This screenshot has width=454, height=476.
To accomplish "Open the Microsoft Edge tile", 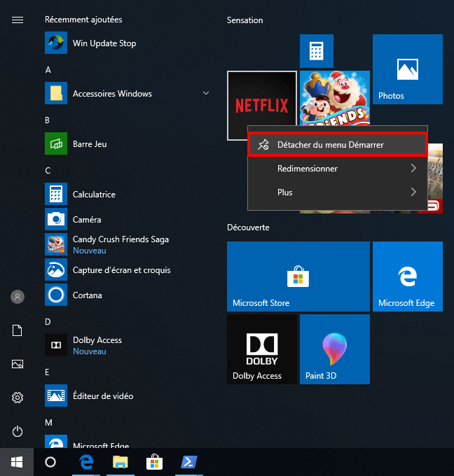I will click(408, 276).
